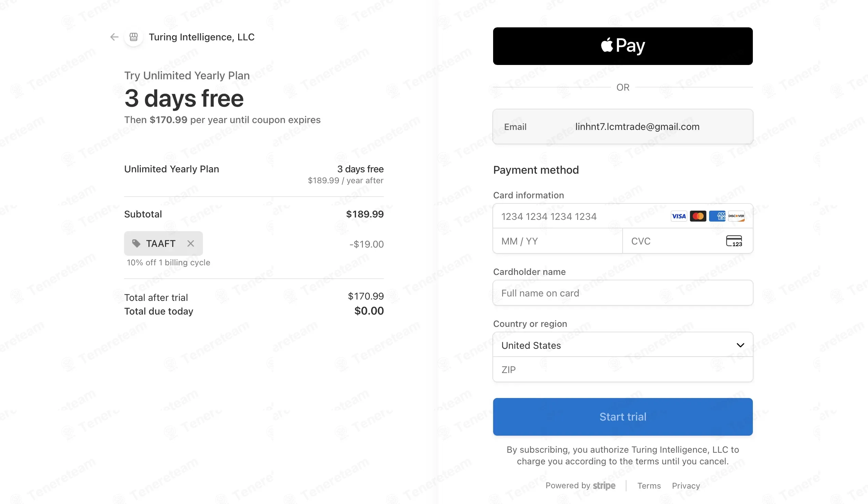Pay with the Apple Pay button
868x504 pixels.
pyautogui.click(x=622, y=46)
